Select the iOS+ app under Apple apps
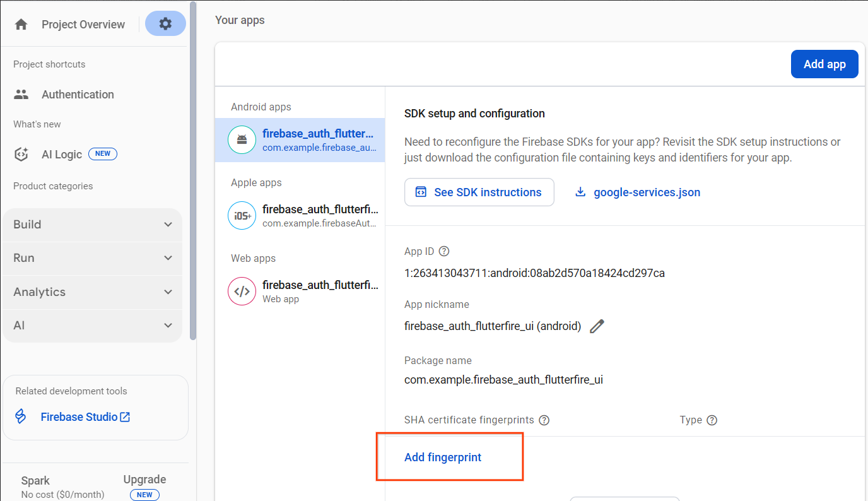 242,215
